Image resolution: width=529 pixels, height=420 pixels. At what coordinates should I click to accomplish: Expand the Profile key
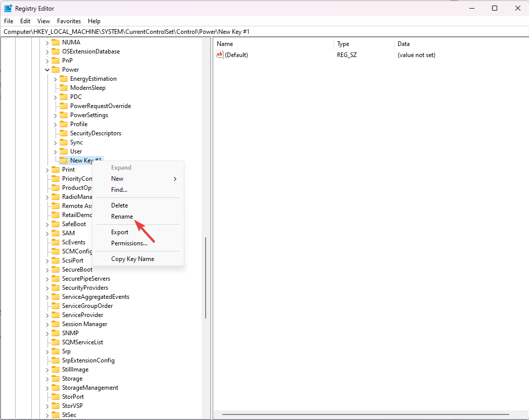55,124
